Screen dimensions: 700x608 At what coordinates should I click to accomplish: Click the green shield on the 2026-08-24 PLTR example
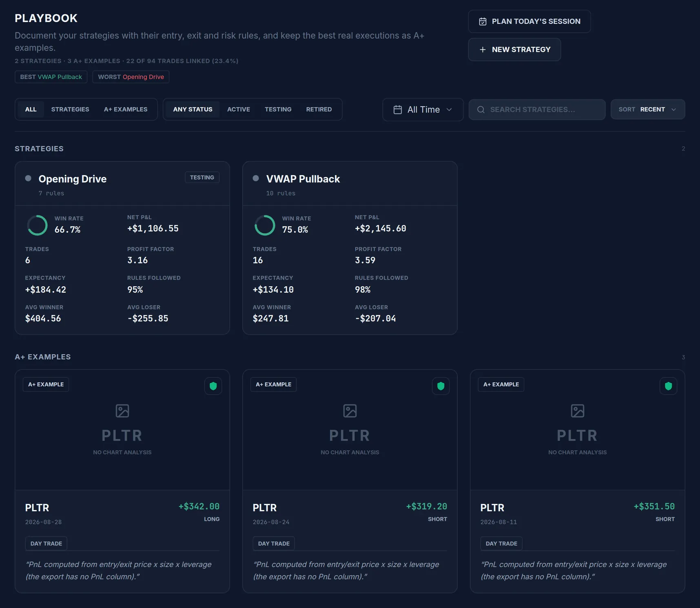(441, 386)
